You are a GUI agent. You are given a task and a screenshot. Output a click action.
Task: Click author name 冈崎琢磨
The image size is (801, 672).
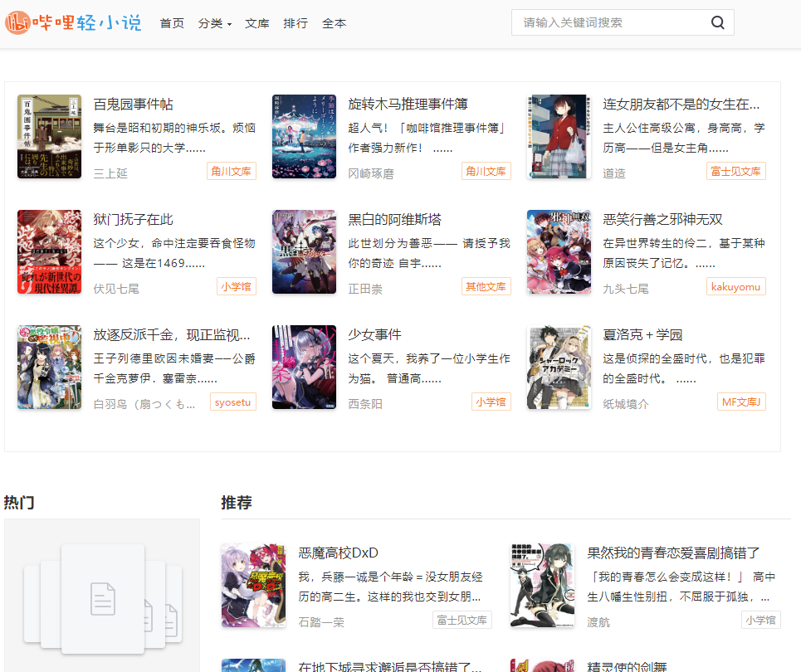(371, 173)
